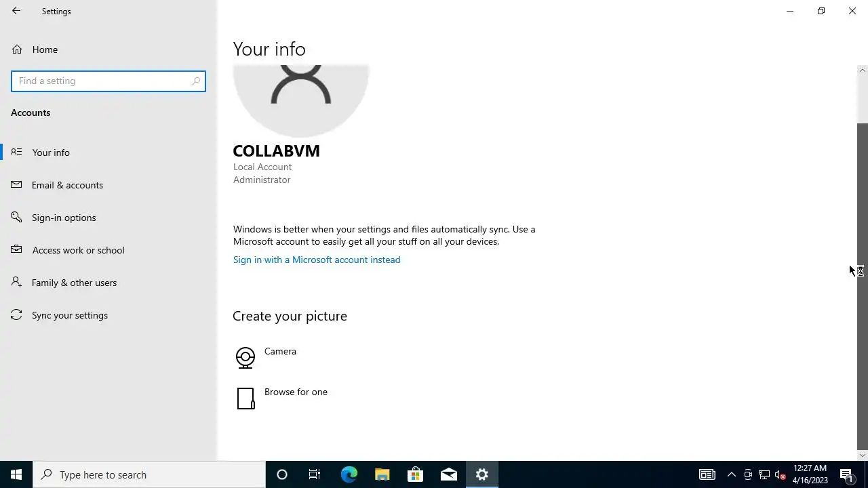Restore down the Settings window

[x=821, y=11]
